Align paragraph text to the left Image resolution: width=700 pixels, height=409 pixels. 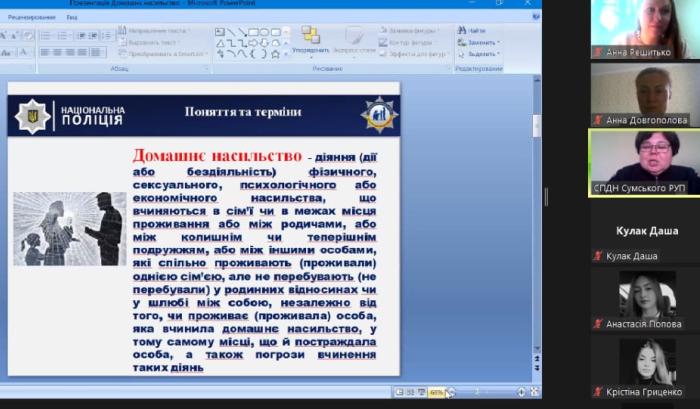[45, 53]
